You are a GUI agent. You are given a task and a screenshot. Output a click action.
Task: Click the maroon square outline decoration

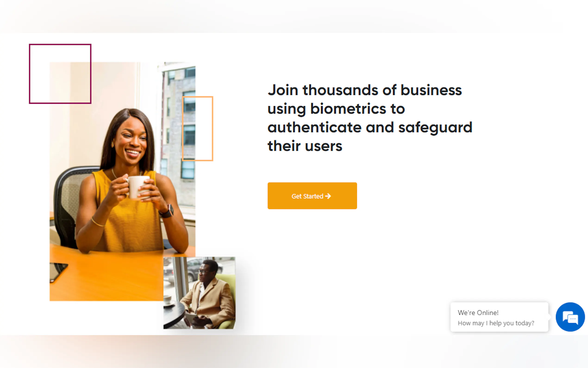coord(60,74)
